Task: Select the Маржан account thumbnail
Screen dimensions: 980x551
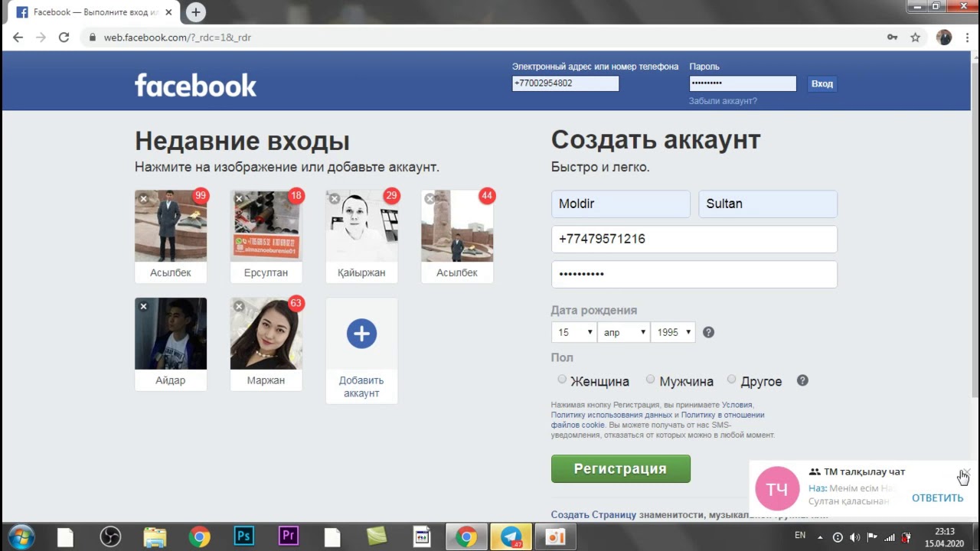Action: point(266,334)
